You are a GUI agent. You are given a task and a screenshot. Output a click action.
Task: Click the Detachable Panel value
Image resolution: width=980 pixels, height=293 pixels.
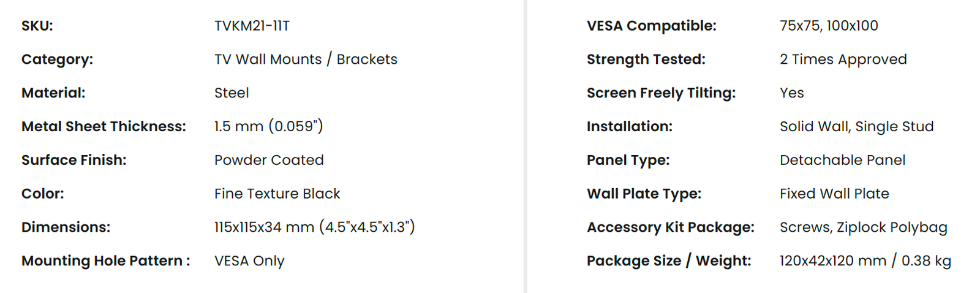click(x=842, y=160)
